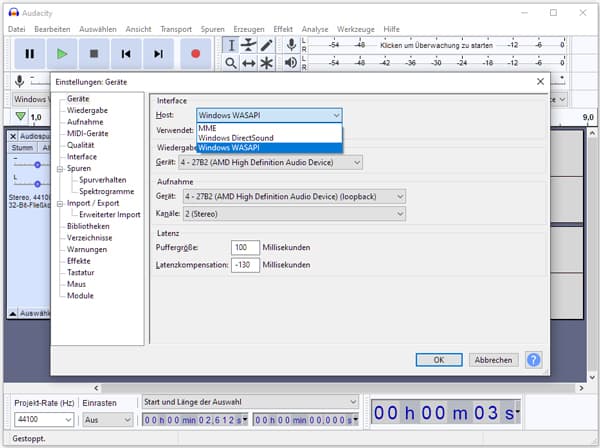The image size is (600, 448).
Task: Select the Envelope tool
Action: (248, 45)
